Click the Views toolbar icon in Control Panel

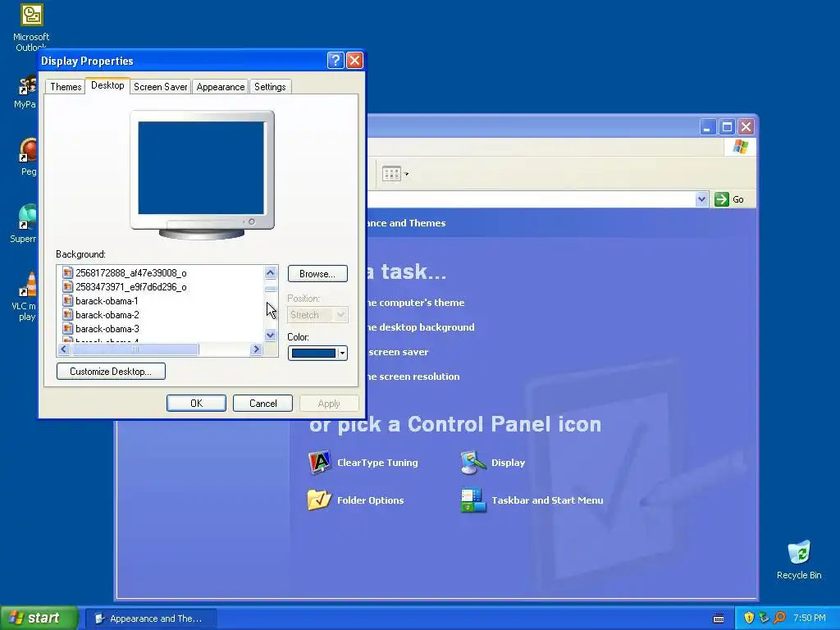(391, 174)
